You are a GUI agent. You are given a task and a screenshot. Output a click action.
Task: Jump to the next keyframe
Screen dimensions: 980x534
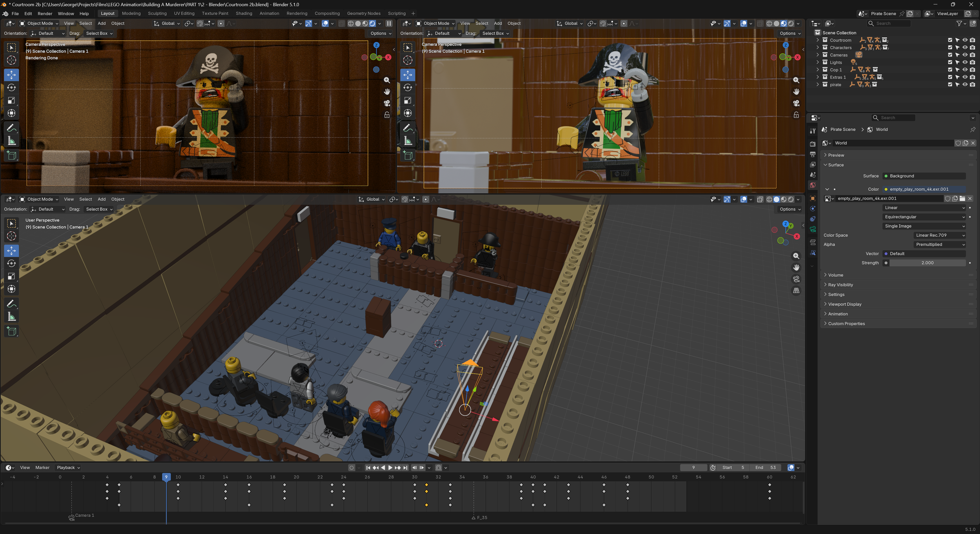(397, 468)
